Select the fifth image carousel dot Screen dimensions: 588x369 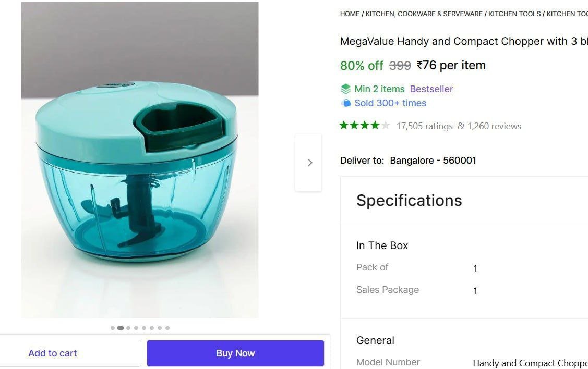coord(144,328)
